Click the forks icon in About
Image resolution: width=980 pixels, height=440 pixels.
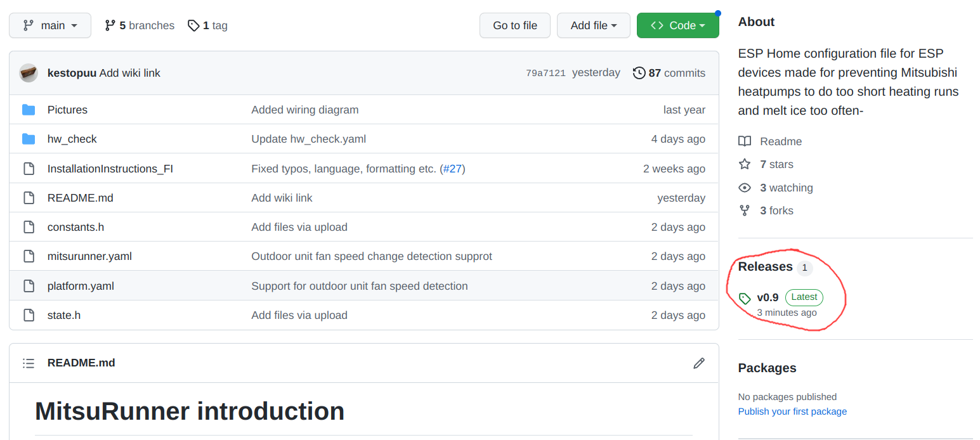pos(745,210)
